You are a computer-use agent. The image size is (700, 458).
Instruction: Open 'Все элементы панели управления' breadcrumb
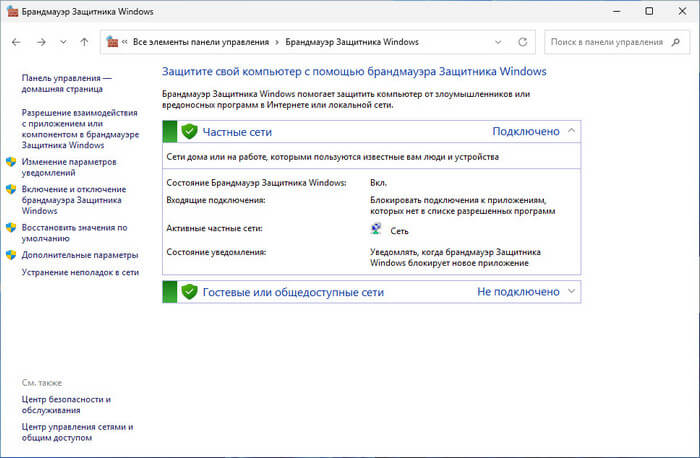point(201,42)
